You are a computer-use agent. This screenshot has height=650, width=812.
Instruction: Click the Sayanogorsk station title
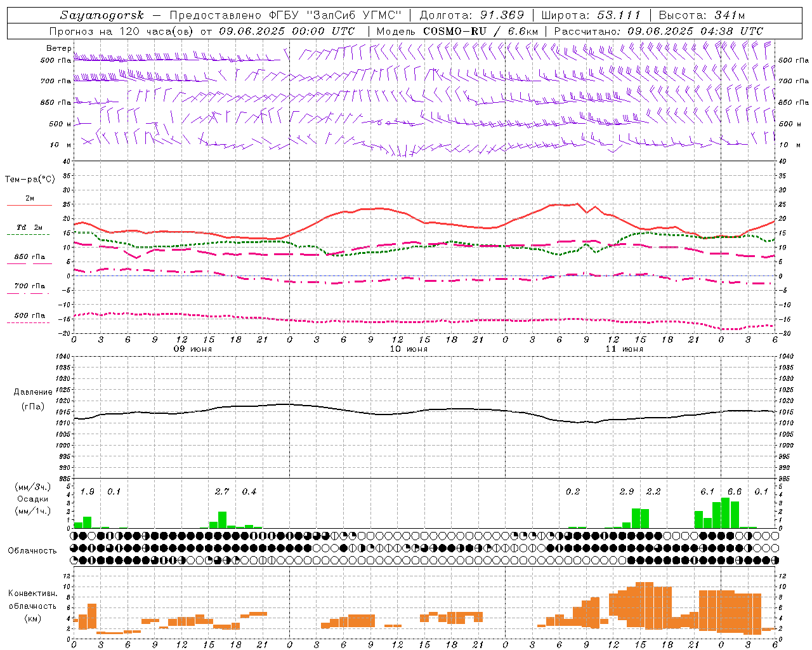pos(102,15)
